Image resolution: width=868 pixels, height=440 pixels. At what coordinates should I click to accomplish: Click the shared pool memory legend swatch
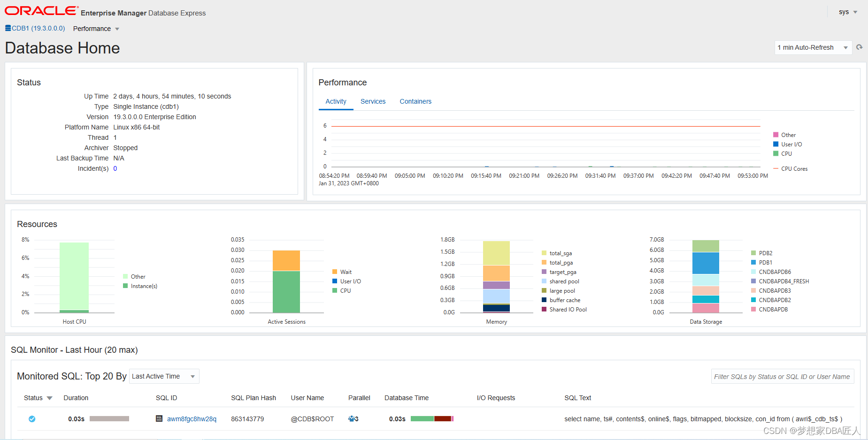point(544,281)
